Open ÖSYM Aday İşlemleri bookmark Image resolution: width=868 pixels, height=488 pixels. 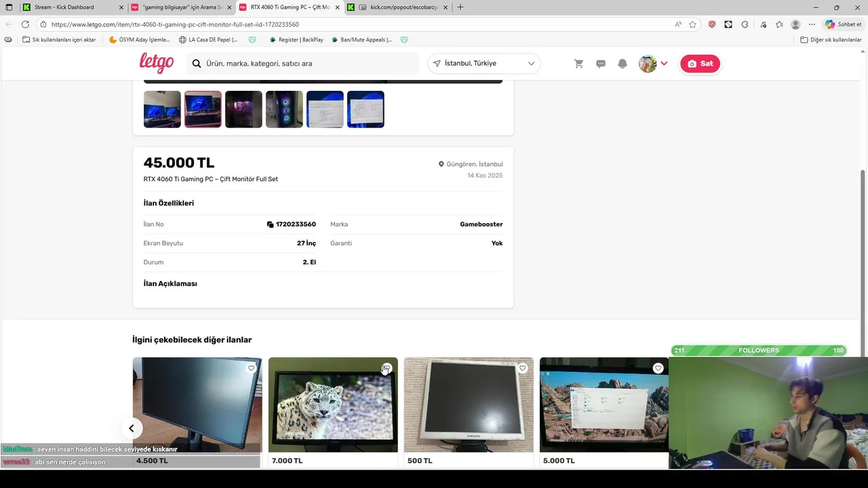point(139,40)
